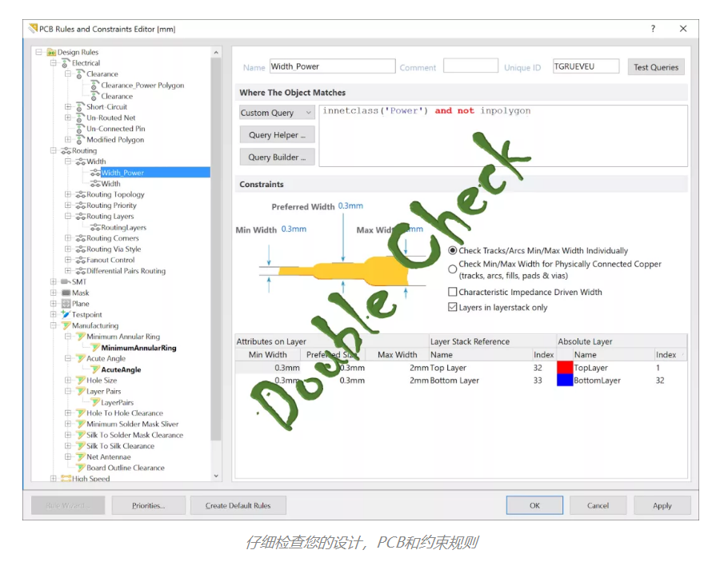Screen dimensions: 728x562
Task: Click the Test Queries button
Action: 655,67
